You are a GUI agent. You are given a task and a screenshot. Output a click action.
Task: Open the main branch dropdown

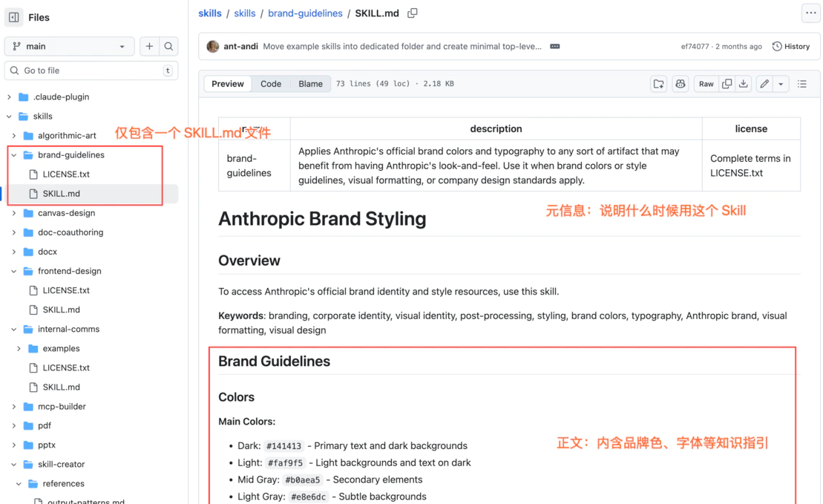click(x=69, y=46)
